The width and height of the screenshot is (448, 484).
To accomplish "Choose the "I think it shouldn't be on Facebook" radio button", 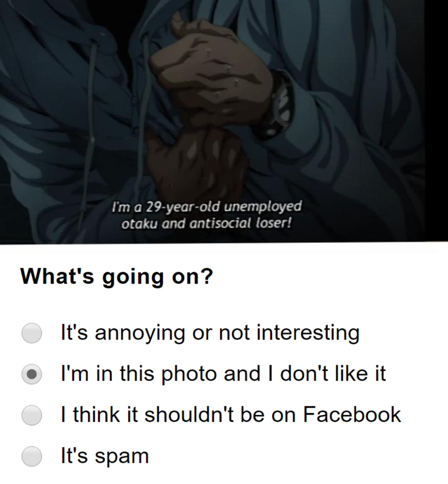I will (31, 415).
